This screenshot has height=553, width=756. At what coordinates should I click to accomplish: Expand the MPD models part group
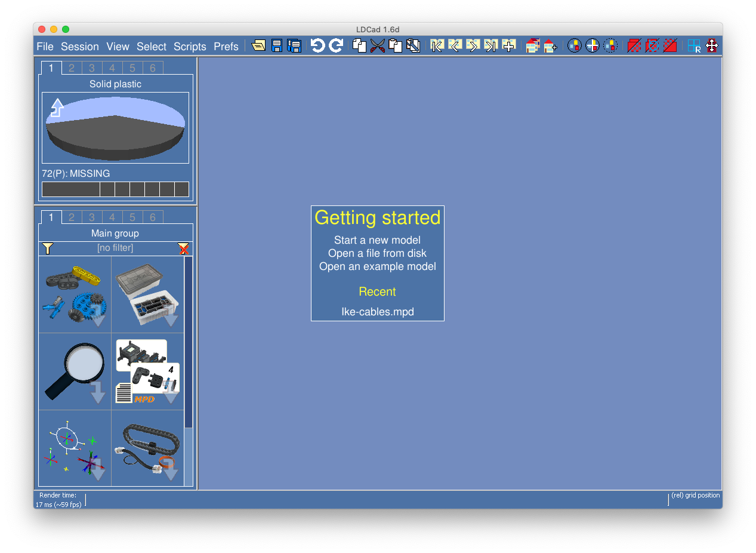pos(147,371)
